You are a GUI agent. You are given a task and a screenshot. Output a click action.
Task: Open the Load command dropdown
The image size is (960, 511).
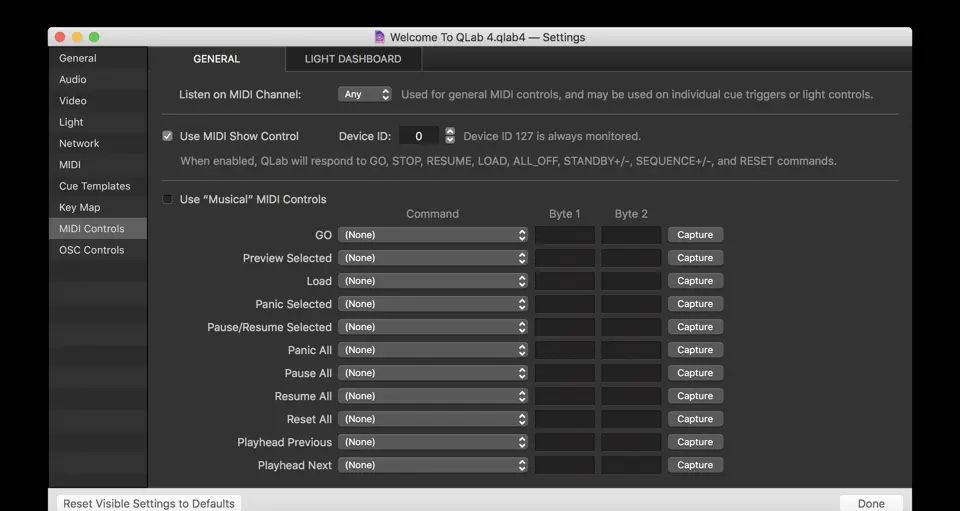coord(433,281)
